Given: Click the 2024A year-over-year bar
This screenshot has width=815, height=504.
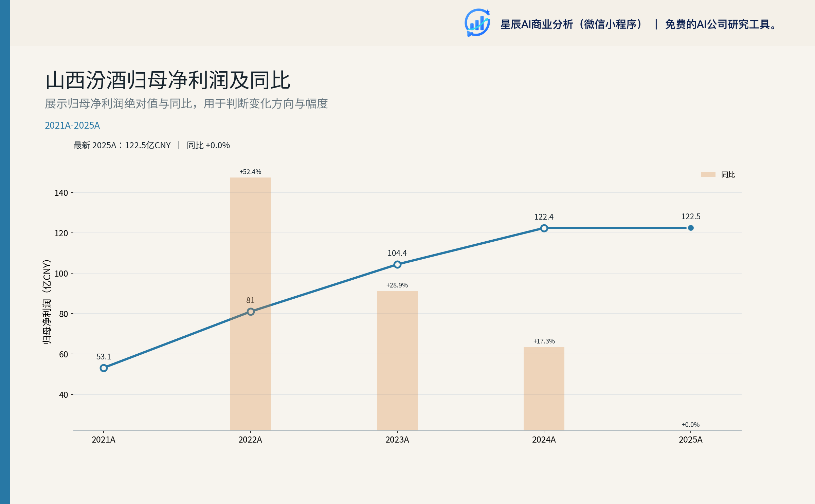Looking at the screenshot, I should pyautogui.click(x=544, y=389).
